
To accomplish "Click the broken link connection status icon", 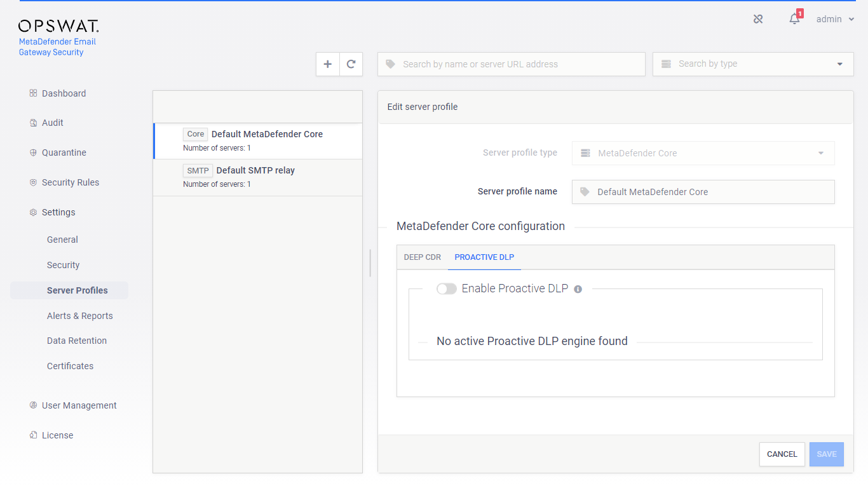I will pos(758,19).
